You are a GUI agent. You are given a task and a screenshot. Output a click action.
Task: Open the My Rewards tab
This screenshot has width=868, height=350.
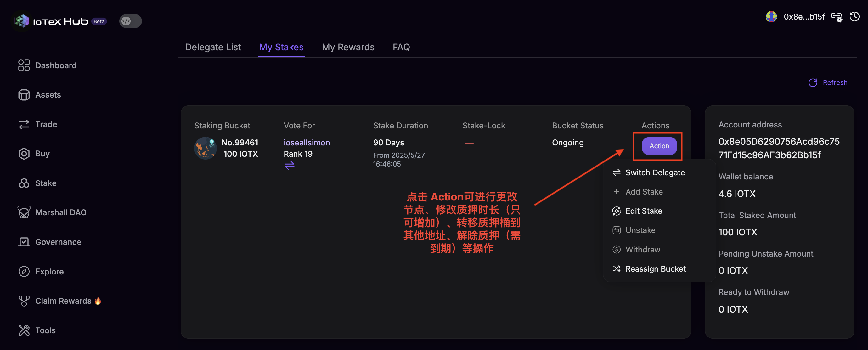348,47
